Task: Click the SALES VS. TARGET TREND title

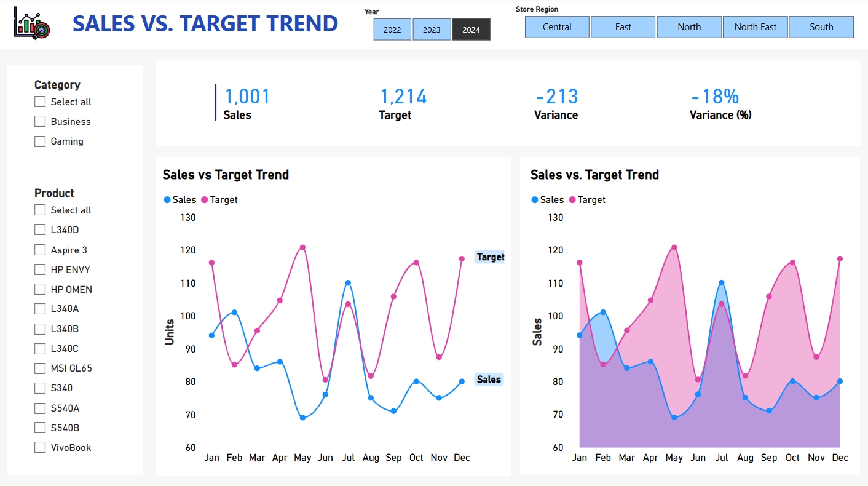Action: 205,23
